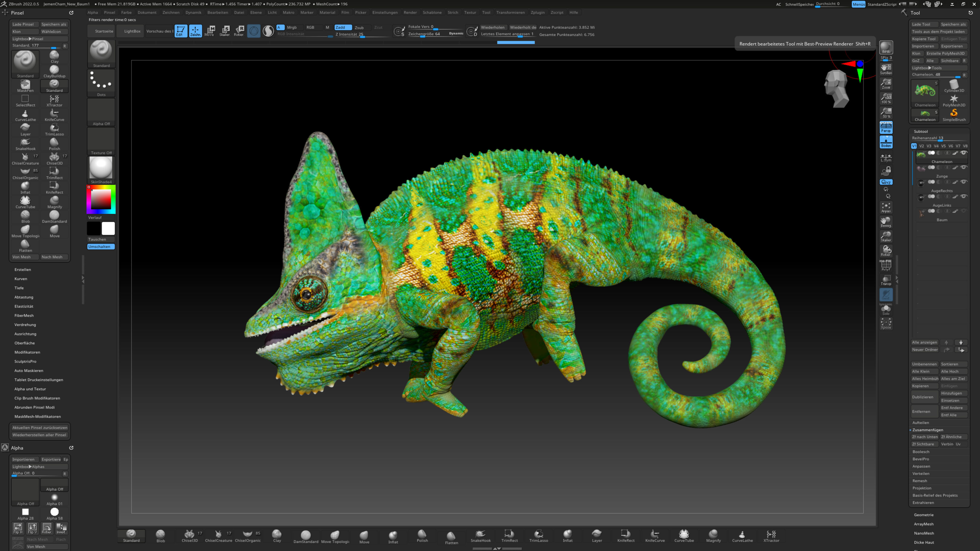980x551 pixels.
Task: Toggle visibility eye of Zunge subtool
Action: 964,167
